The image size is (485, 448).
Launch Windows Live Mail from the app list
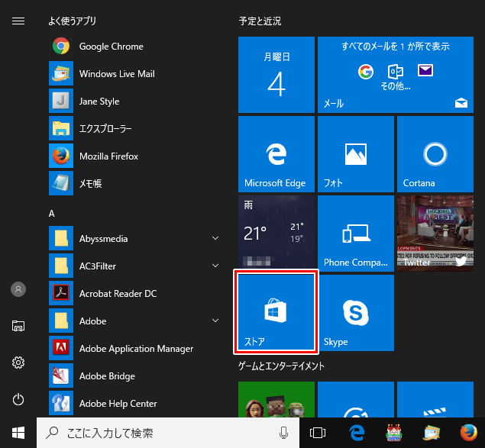(135, 73)
